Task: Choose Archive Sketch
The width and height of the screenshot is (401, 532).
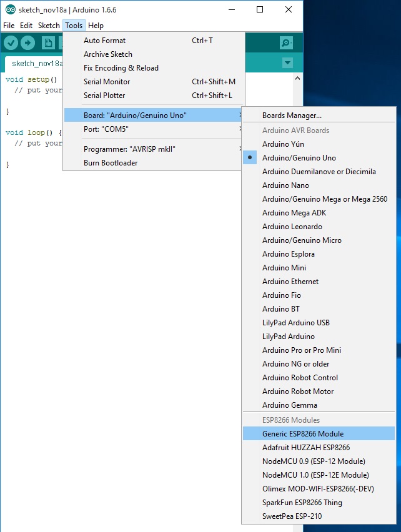Action: tap(154, 54)
